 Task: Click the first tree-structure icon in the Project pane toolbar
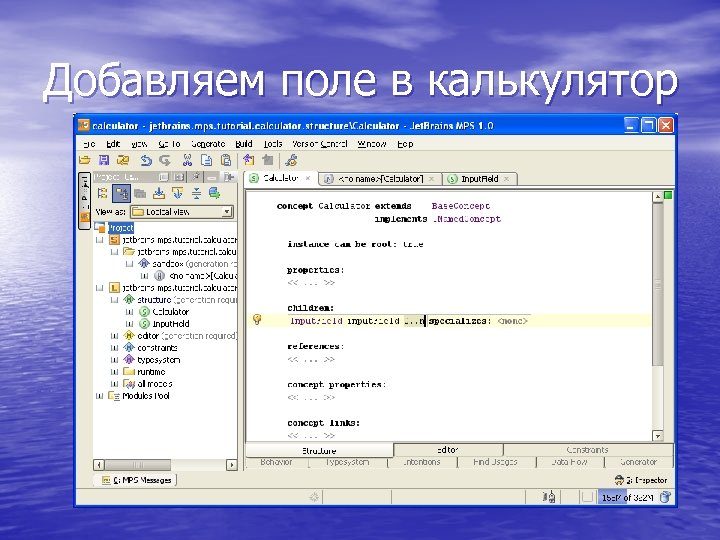pyautogui.click(x=103, y=193)
